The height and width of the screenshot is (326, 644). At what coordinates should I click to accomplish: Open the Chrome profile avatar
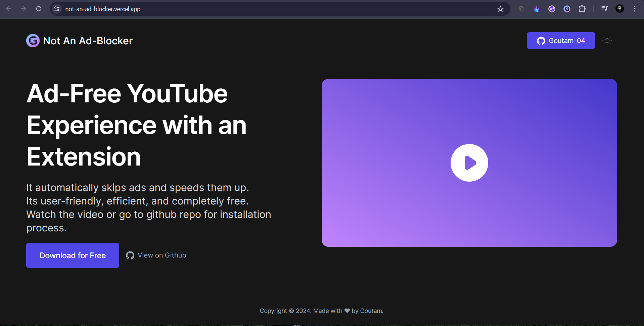[619, 9]
